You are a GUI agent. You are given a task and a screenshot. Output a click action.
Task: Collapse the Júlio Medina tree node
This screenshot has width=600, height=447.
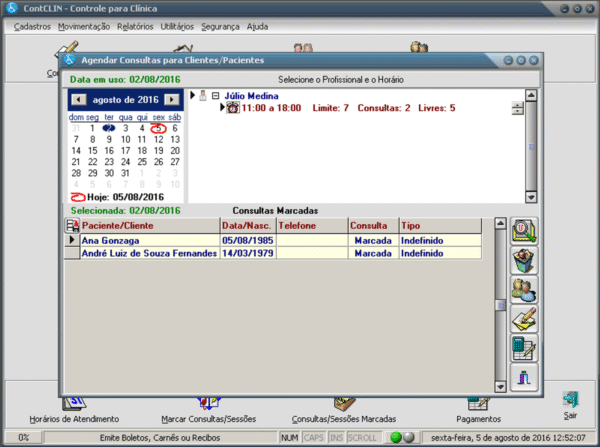pyautogui.click(x=214, y=96)
